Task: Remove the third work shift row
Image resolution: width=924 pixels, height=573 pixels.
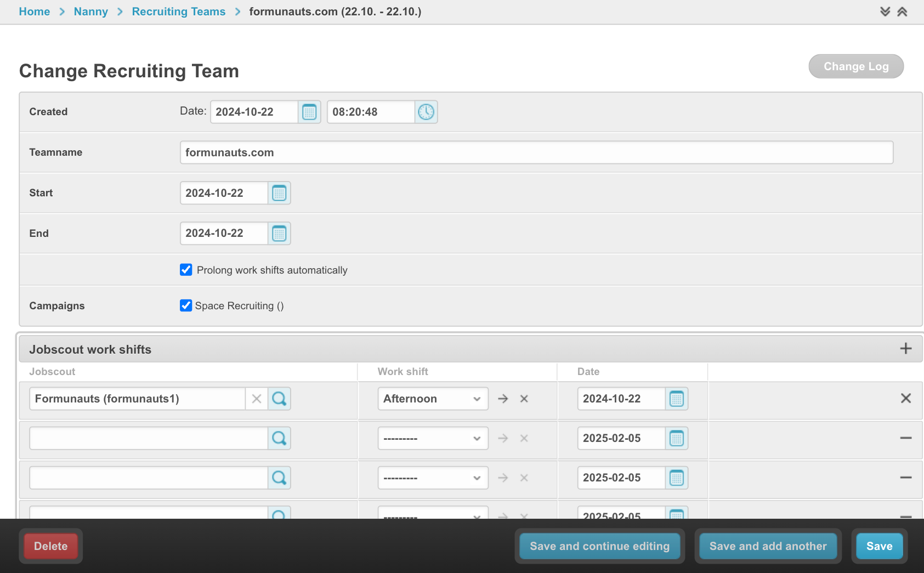Action: [906, 478]
